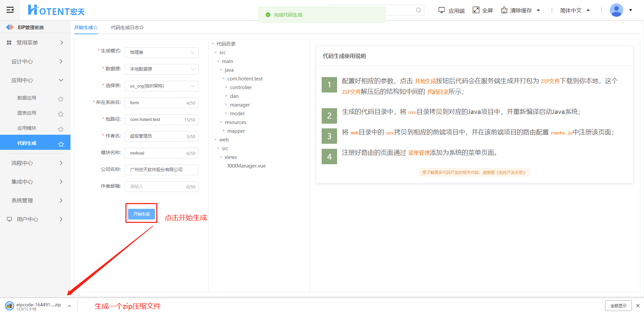Click the 清除缓存 clear cache icon
The width and height of the screenshot is (644, 314).
pos(504,10)
